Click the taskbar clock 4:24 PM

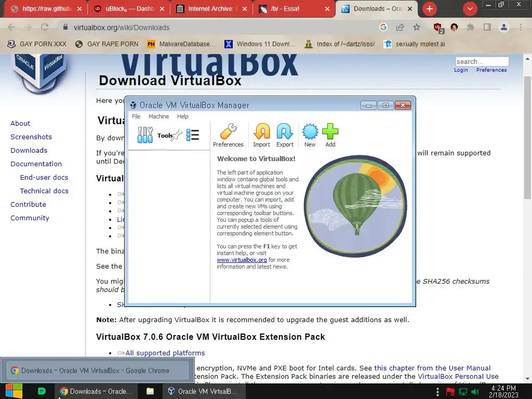pyautogui.click(x=503, y=391)
